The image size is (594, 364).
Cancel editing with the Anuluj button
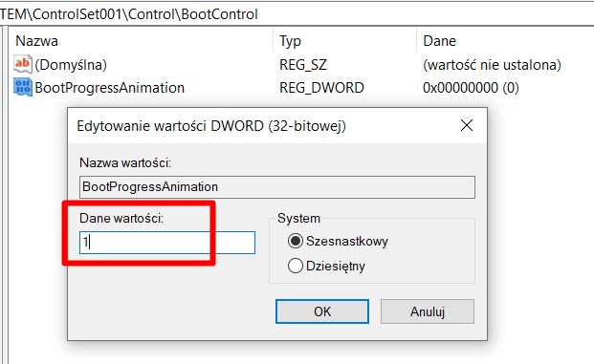(428, 311)
